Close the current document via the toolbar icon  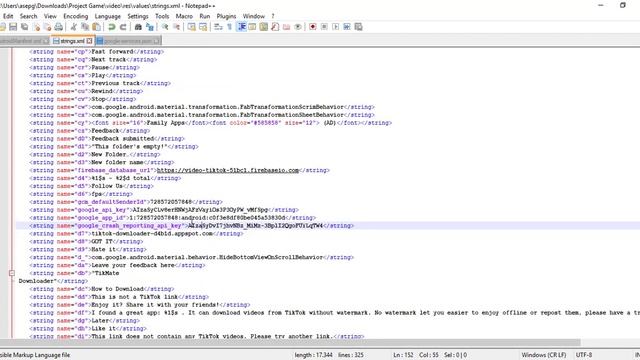pos(37,27)
